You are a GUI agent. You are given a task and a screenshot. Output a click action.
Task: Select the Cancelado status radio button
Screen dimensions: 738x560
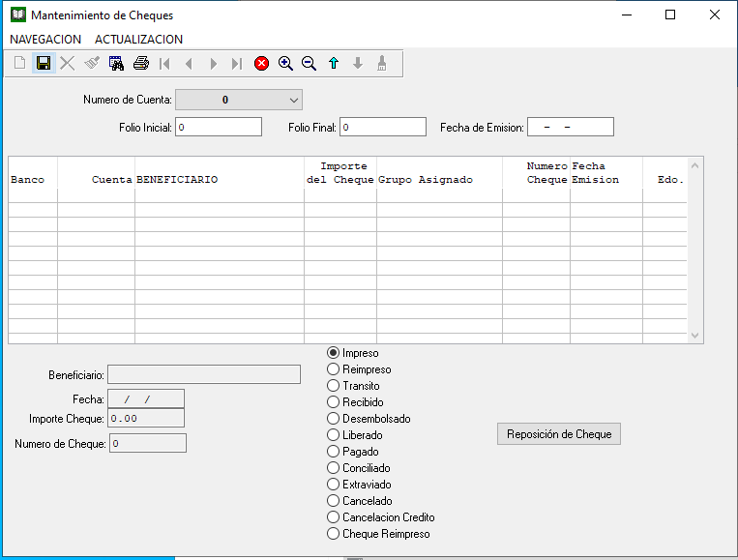coord(334,501)
